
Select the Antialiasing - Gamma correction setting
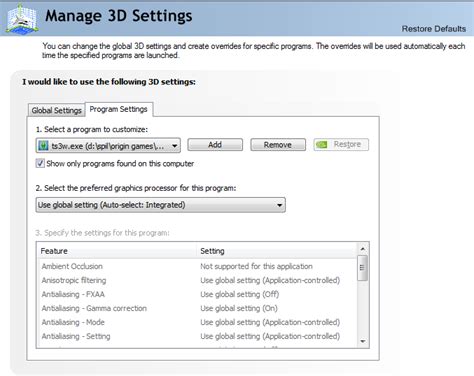coord(239,308)
